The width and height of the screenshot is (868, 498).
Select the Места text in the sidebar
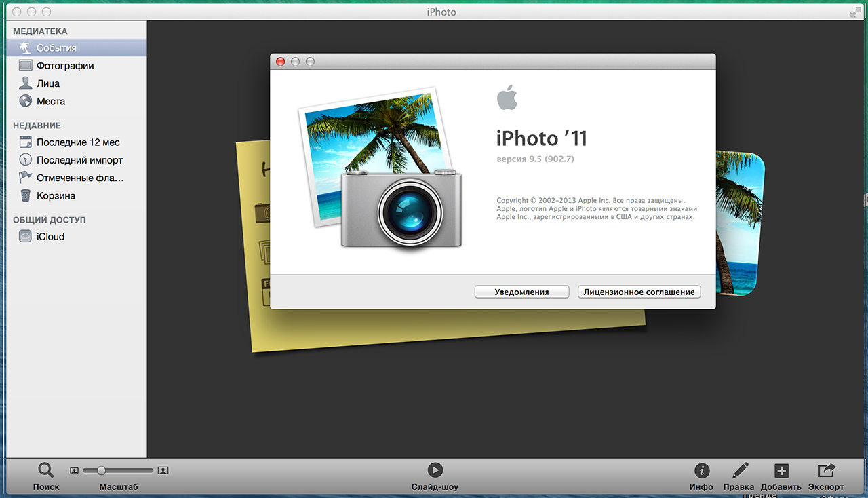51,101
